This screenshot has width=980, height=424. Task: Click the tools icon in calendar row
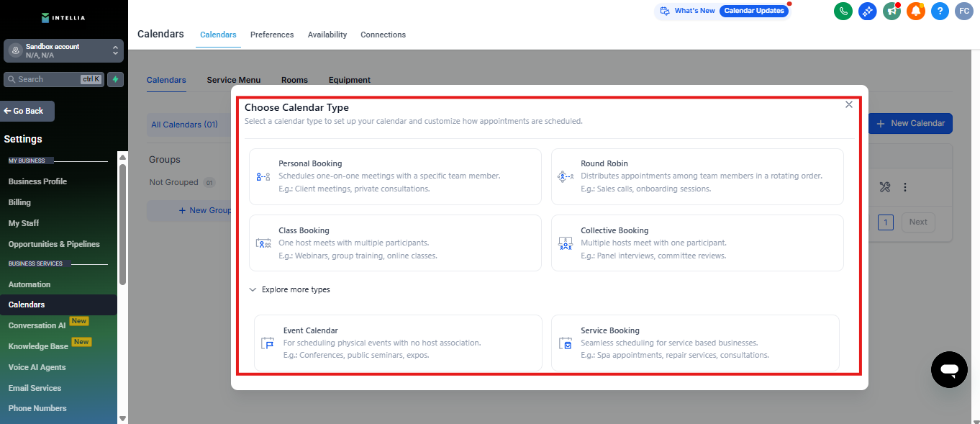(885, 187)
